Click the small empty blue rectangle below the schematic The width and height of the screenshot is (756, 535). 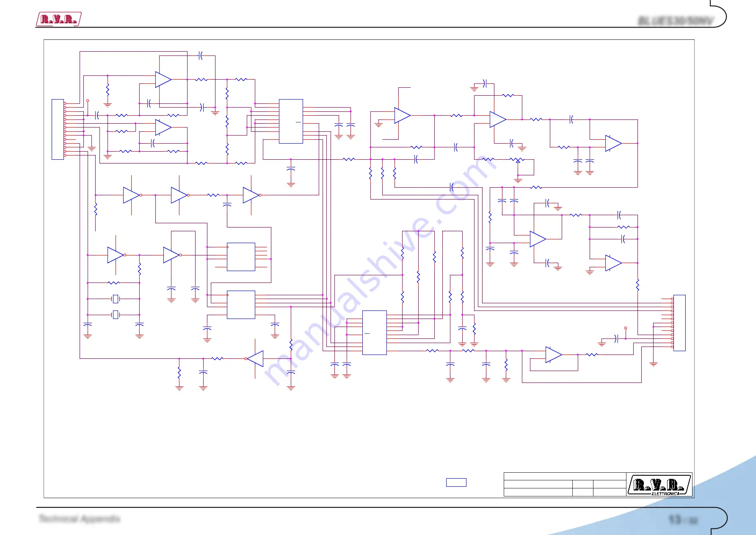pos(456,482)
